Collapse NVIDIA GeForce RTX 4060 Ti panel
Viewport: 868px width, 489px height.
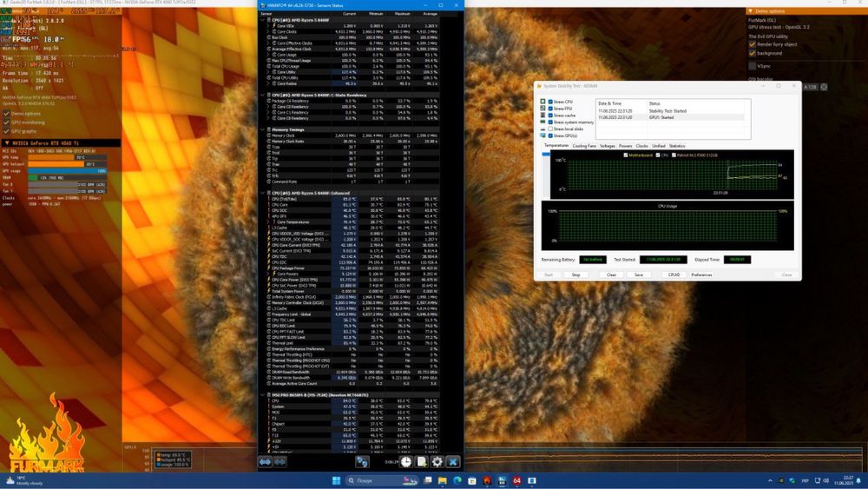pyautogui.click(x=7, y=143)
